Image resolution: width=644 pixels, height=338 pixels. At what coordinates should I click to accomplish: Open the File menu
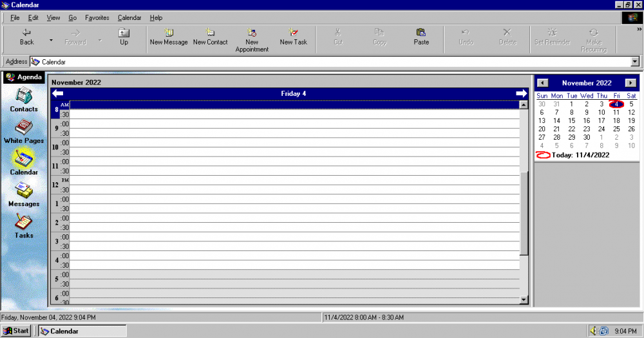tap(15, 17)
